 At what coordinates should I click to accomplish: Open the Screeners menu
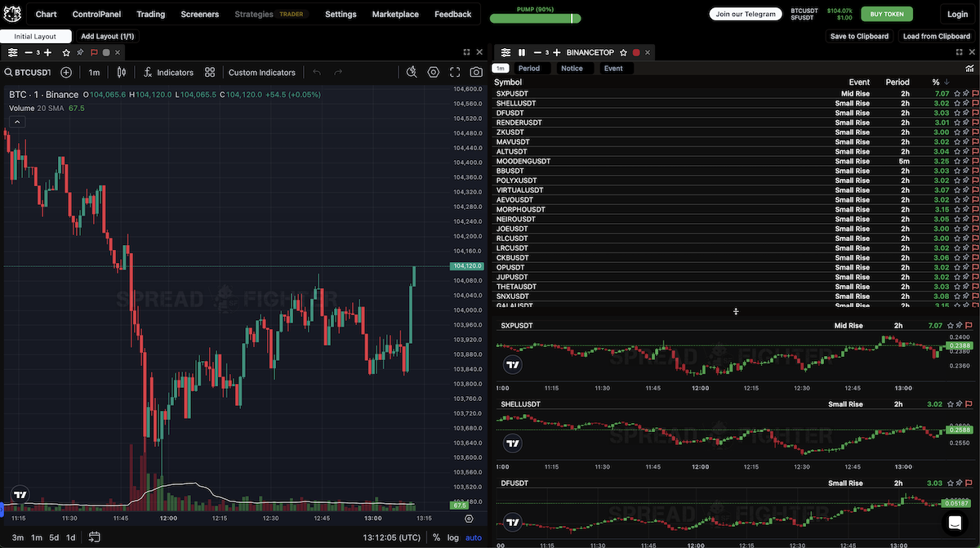(x=200, y=14)
